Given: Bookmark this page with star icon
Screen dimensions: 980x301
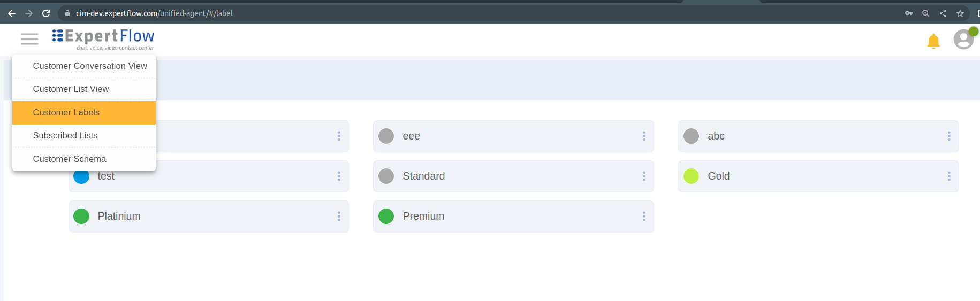Looking at the screenshot, I should pos(960,13).
